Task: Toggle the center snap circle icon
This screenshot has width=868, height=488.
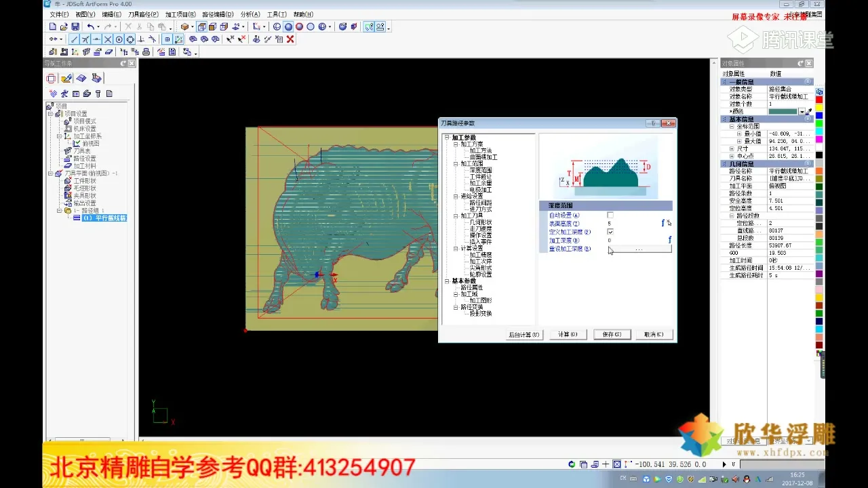Action: tap(119, 39)
